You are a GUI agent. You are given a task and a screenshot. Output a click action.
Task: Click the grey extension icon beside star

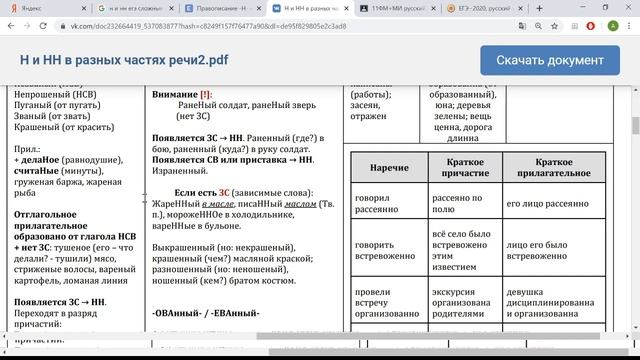(x=575, y=26)
